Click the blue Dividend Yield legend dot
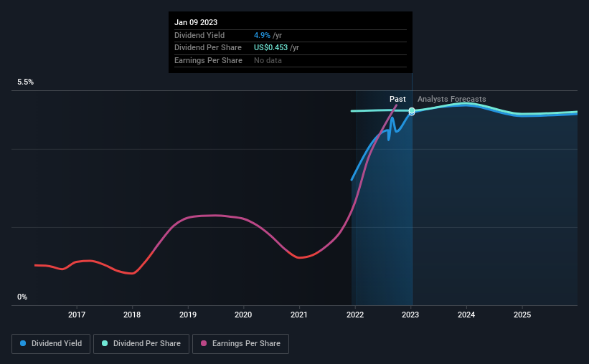 tap(23, 343)
